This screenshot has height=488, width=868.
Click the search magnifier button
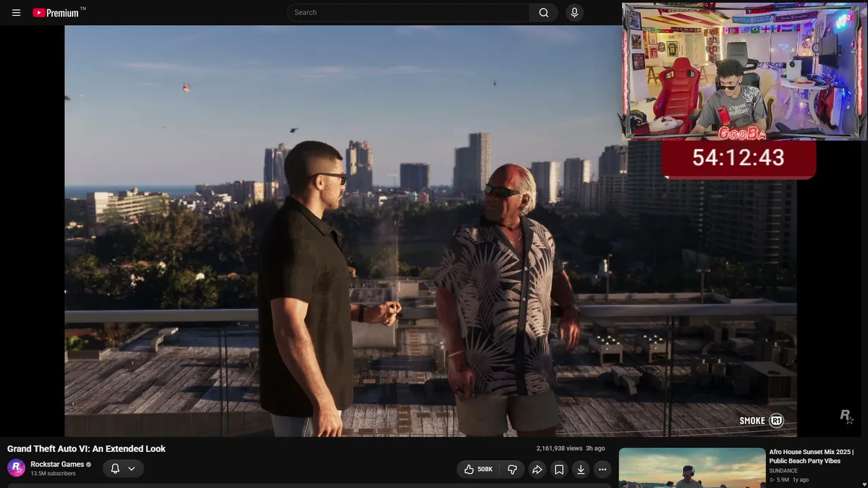(544, 12)
